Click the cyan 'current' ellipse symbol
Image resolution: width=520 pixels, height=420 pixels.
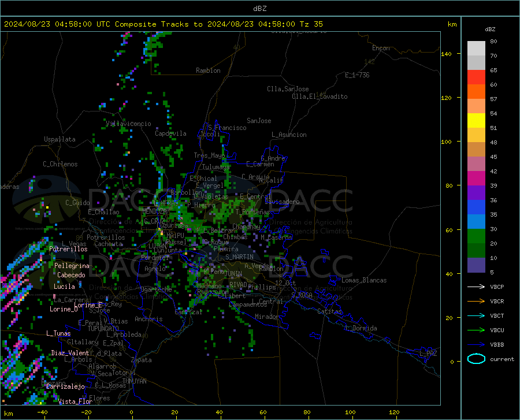click(476, 359)
